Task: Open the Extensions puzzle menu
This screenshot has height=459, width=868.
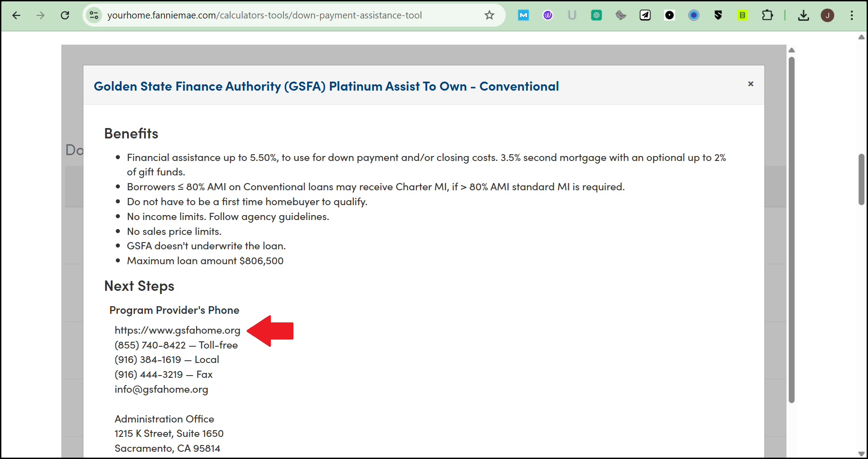Action: (x=767, y=15)
